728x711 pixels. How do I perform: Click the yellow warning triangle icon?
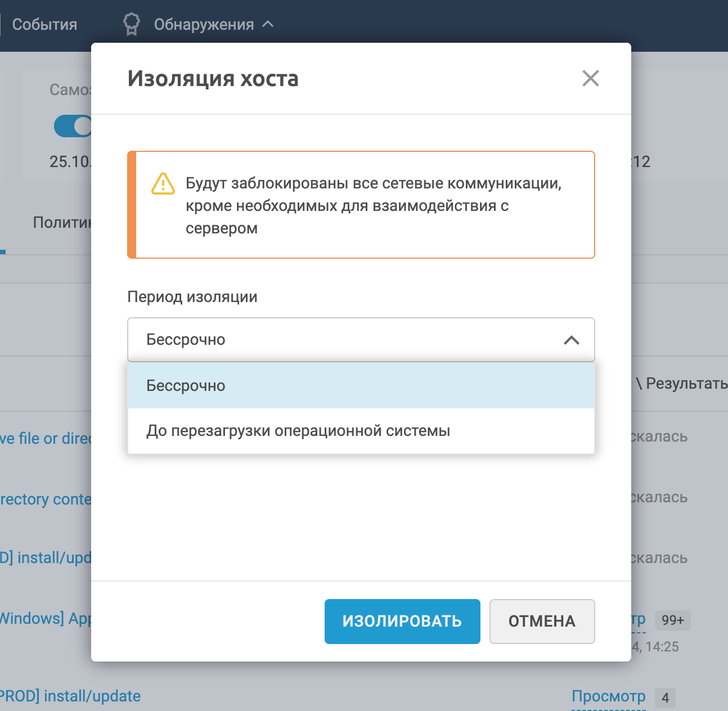click(163, 184)
